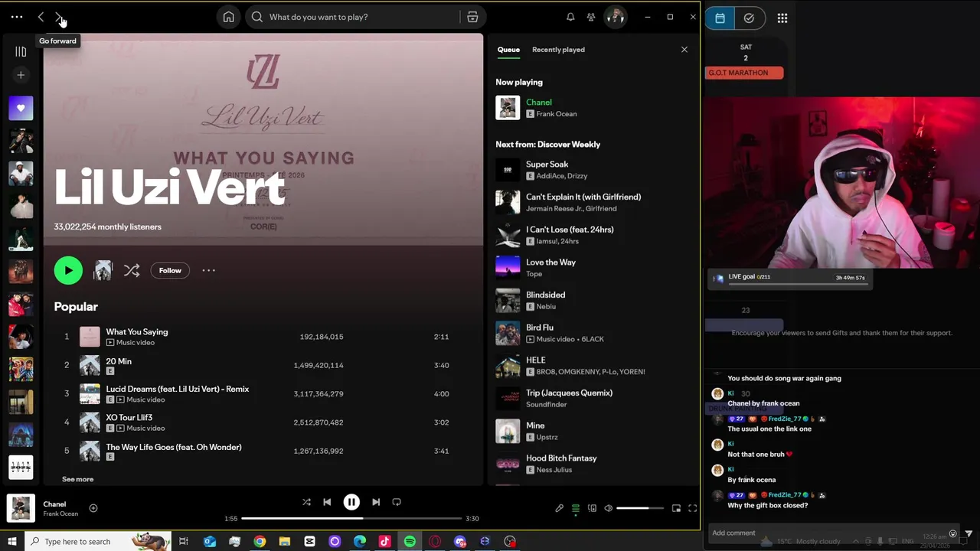
Task: Open Friend Activity icon in Spotify
Action: (x=591, y=17)
